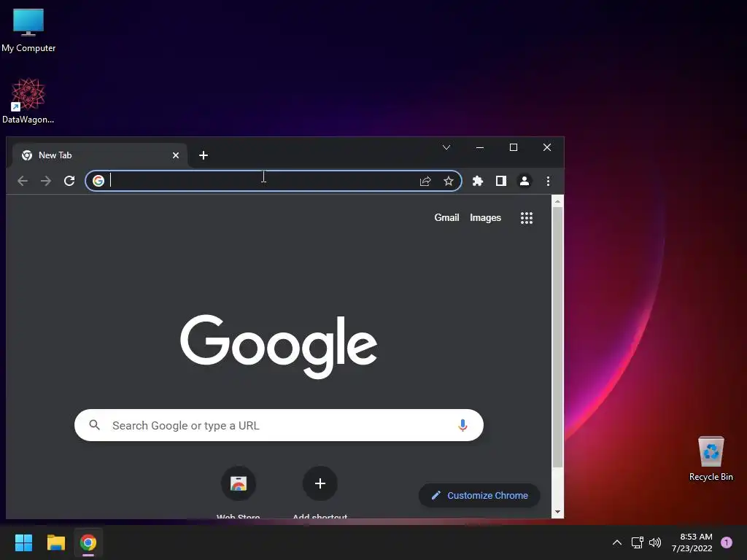Toggle the side panel icon
The width and height of the screenshot is (747, 560).
coord(500,181)
